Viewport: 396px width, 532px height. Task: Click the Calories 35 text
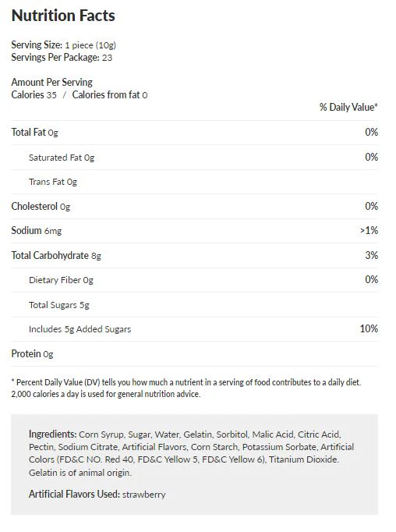pyautogui.click(x=34, y=94)
